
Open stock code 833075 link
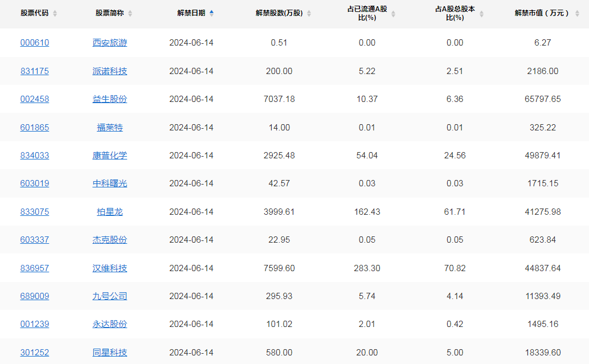click(x=35, y=212)
